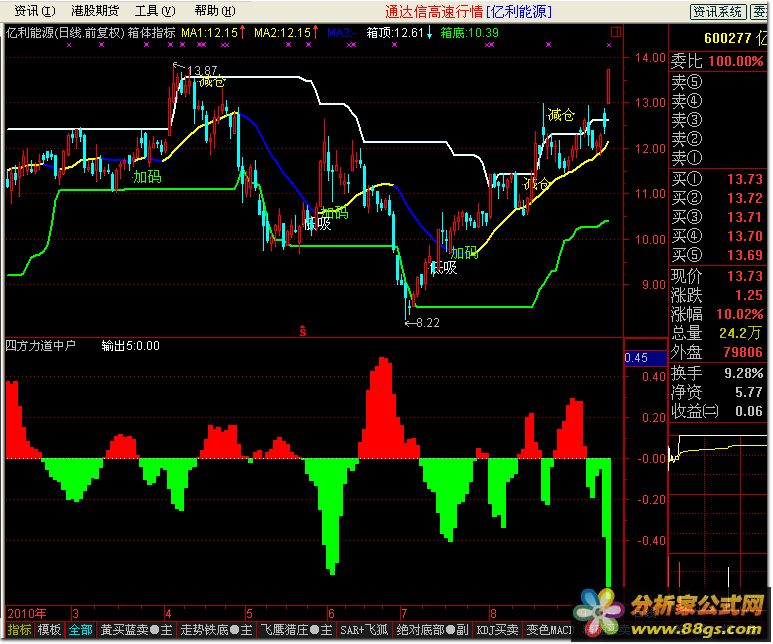This screenshot has height=644, width=773.
Task: Select the 全部 tab
Action: (80, 630)
